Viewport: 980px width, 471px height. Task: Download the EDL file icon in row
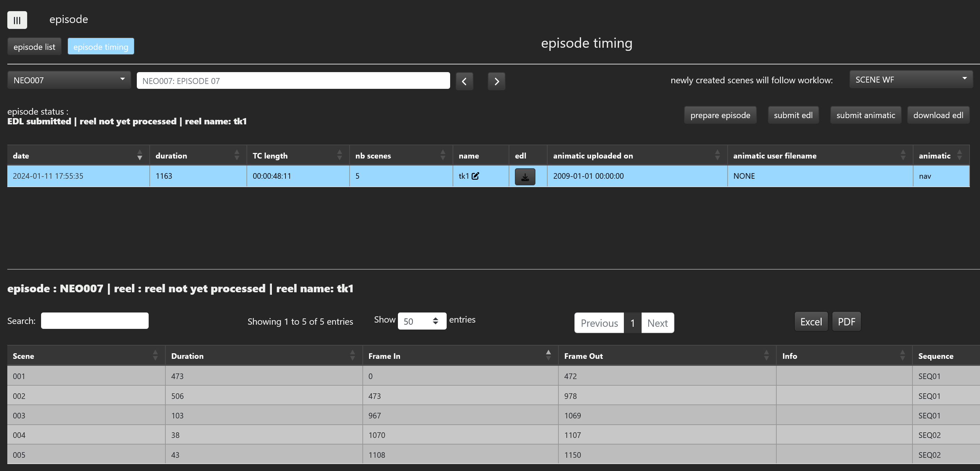pos(525,177)
